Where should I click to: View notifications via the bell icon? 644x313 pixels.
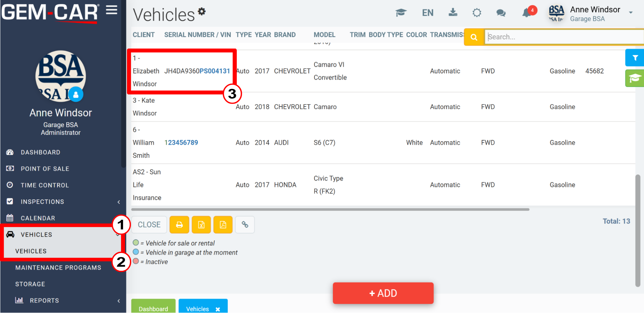[526, 14]
